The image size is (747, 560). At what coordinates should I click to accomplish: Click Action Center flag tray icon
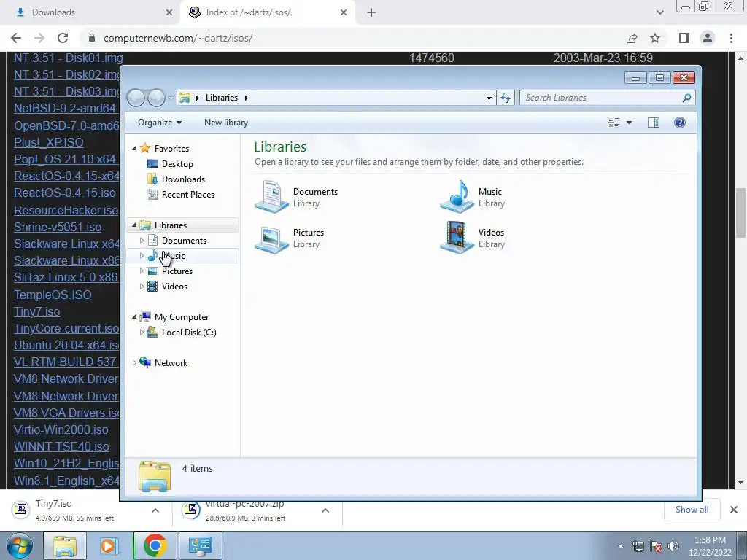point(656,546)
